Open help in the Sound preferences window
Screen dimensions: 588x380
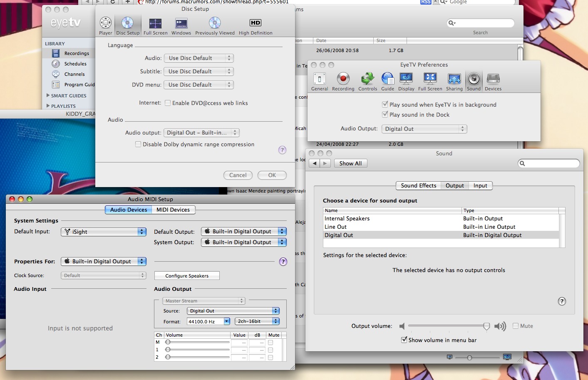tap(562, 301)
